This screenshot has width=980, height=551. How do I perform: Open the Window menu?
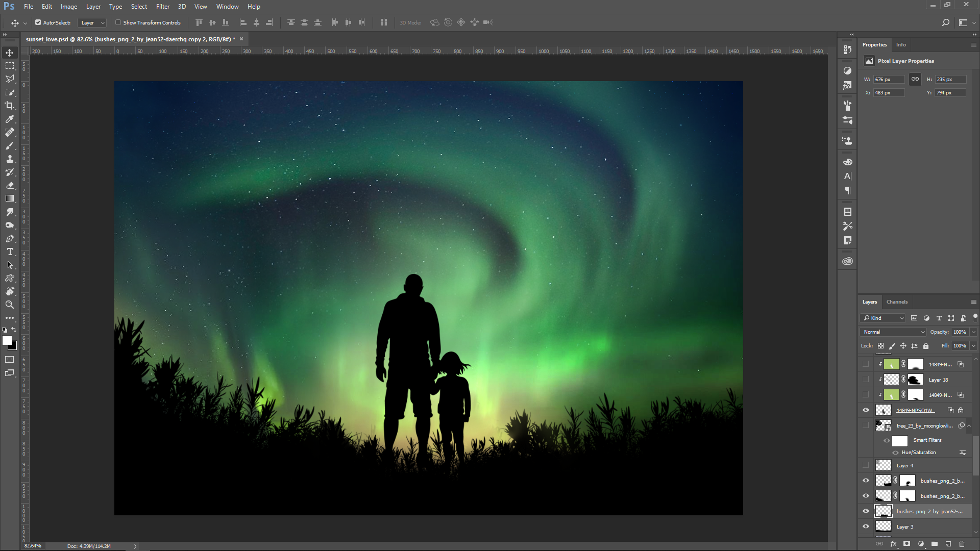tap(227, 7)
